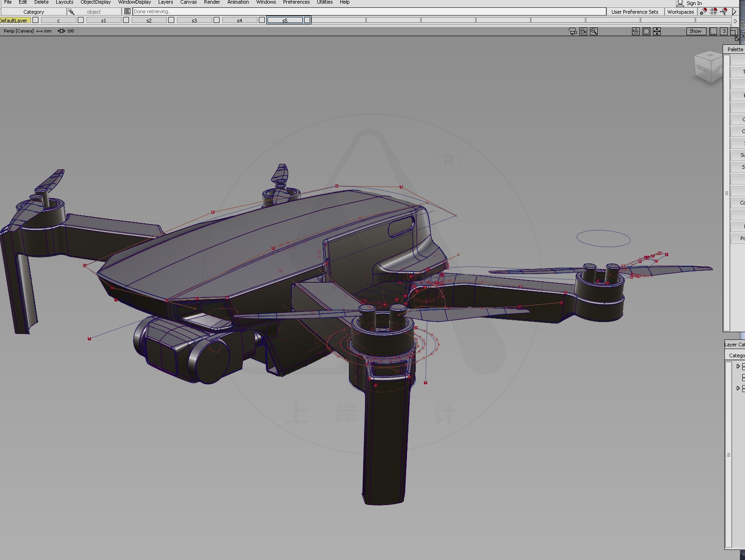Screen dimensions: 745x560
Task: Open the zoom magnifier view tool
Action: tap(594, 32)
